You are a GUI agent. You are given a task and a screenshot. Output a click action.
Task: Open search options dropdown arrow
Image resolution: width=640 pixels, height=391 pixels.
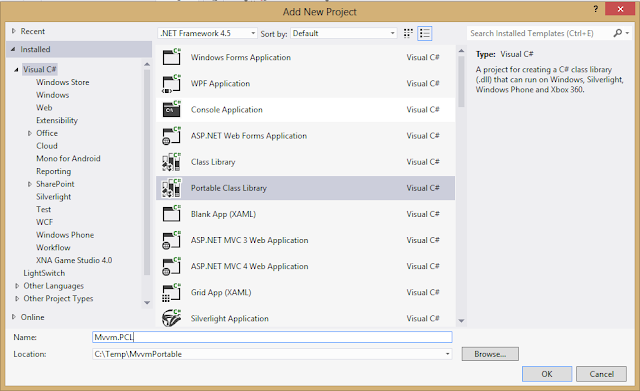627,33
